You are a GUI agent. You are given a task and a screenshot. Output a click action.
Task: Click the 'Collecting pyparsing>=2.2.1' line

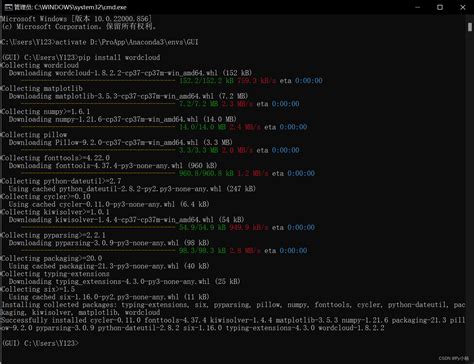click(x=53, y=235)
